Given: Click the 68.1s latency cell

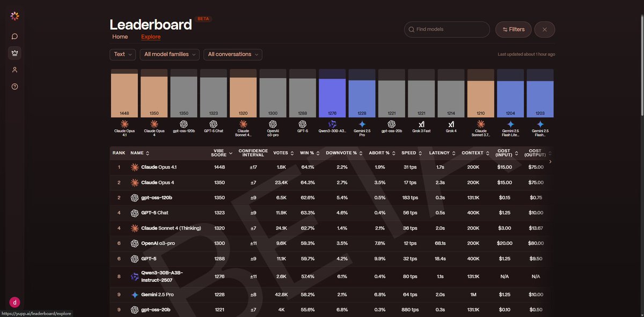Looking at the screenshot, I should click(440, 244).
